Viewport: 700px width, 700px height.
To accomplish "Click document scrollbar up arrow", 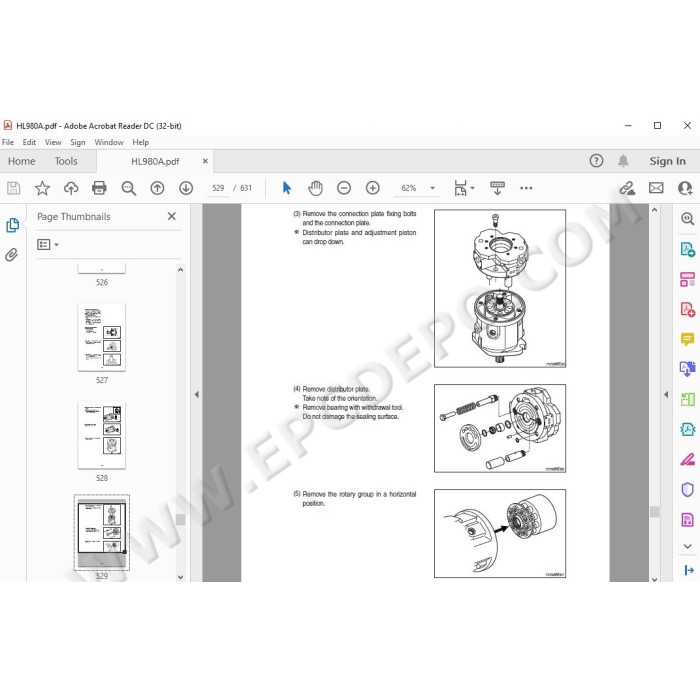I will (x=654, y=209).
